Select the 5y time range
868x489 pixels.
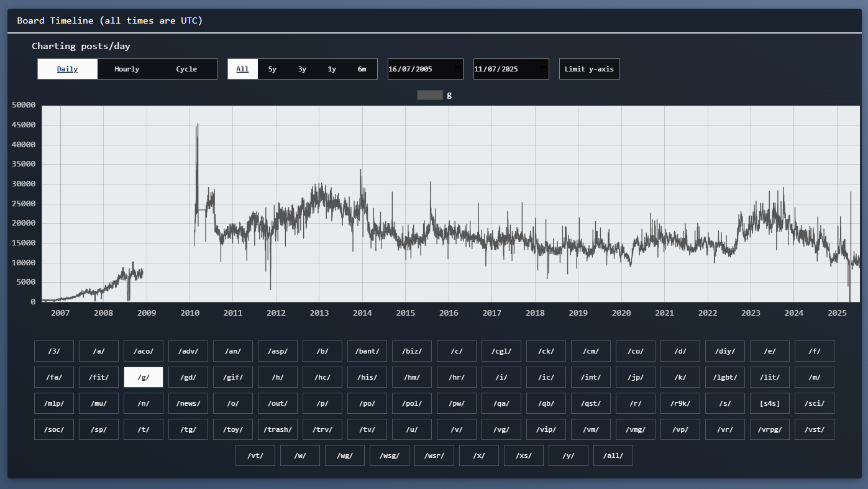[x=272, y=69]
